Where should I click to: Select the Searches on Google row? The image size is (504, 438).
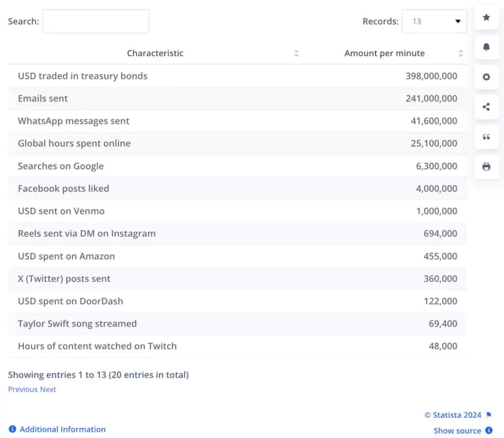(238, 166)
